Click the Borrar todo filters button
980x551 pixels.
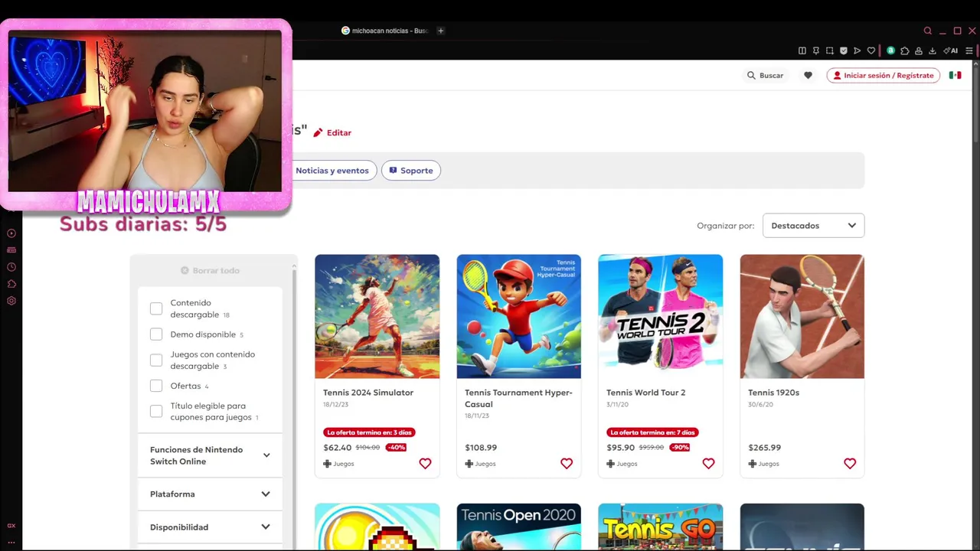coord(210,270)
